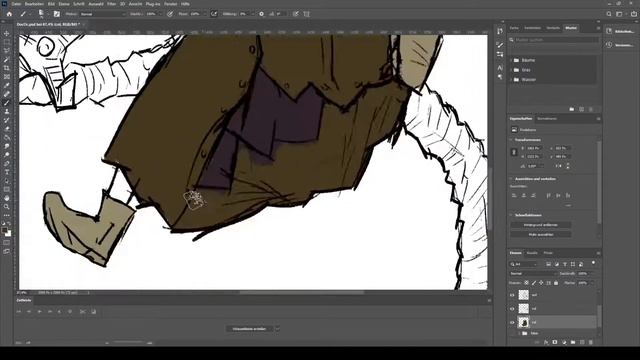Switch to the Farbfelder tab
This screenshot has height=360, width=640.
coord(532,28)
